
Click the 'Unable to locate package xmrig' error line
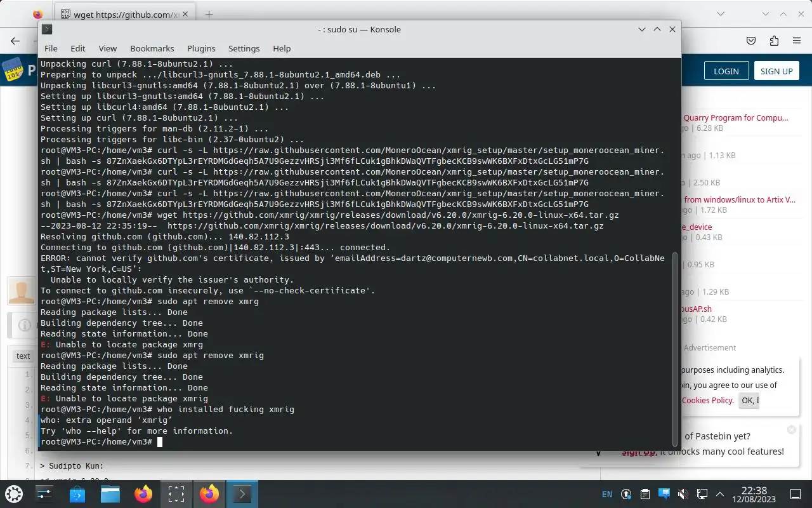click(x=124, y=398)
